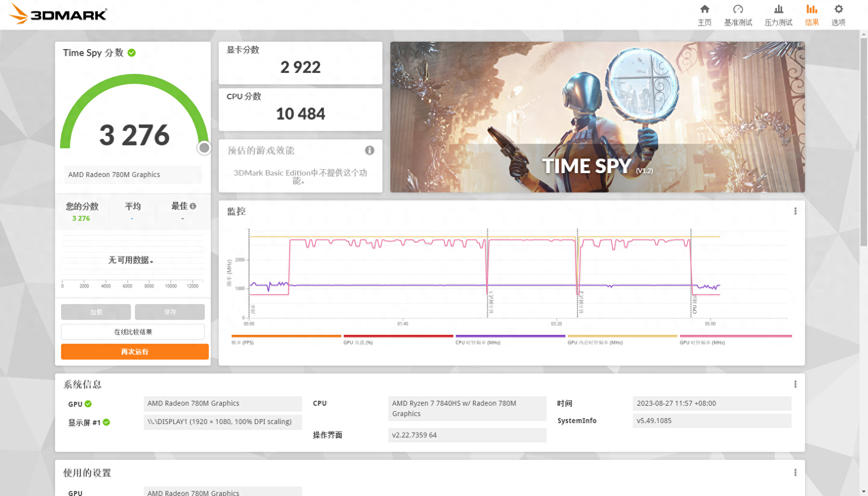Click the 时间 2023-08-27 11:57 value
This screenshot has width=868, height=496.
pos(712,403)
